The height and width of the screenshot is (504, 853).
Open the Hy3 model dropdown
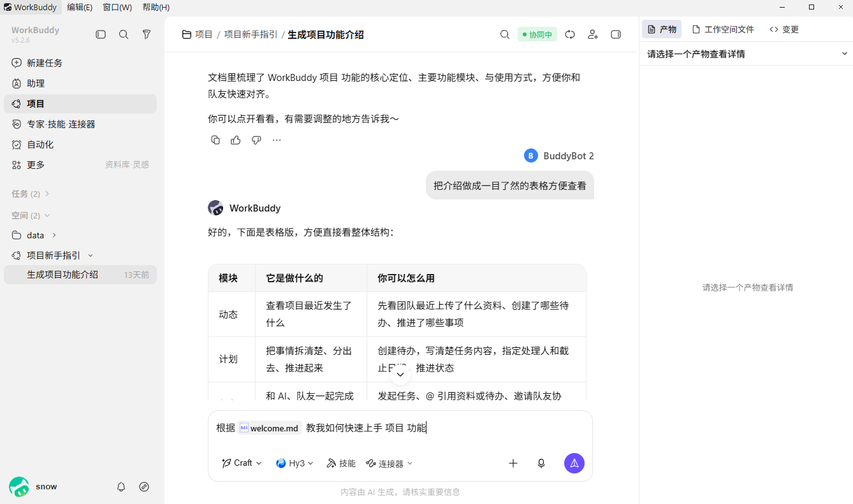295,463
